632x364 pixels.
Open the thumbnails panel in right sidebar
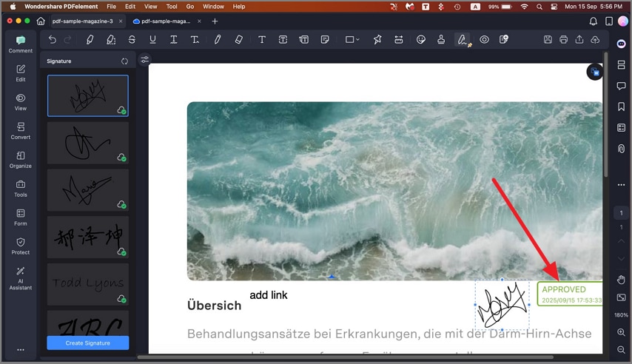[x=621, y=64]
